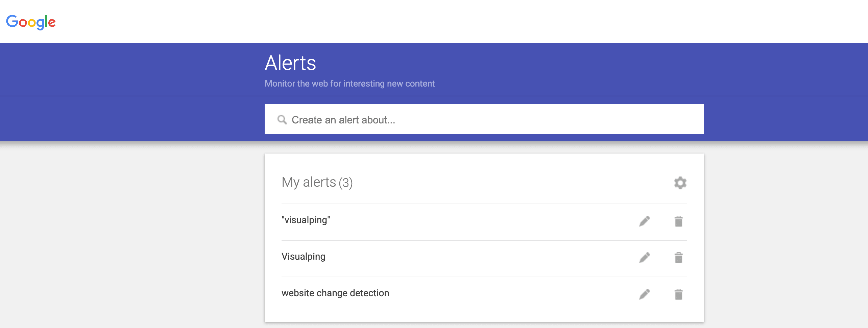Image resolution: width=868 pixels, height=328 pixels.
Task: Delete the website change detection alert
Action: pos(678,294)
